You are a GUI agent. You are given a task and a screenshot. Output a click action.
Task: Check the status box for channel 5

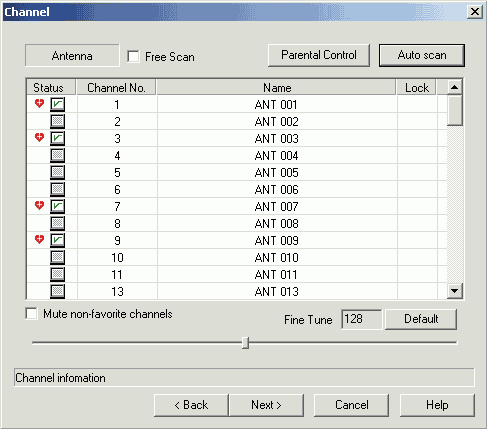[x=58, y=172]
